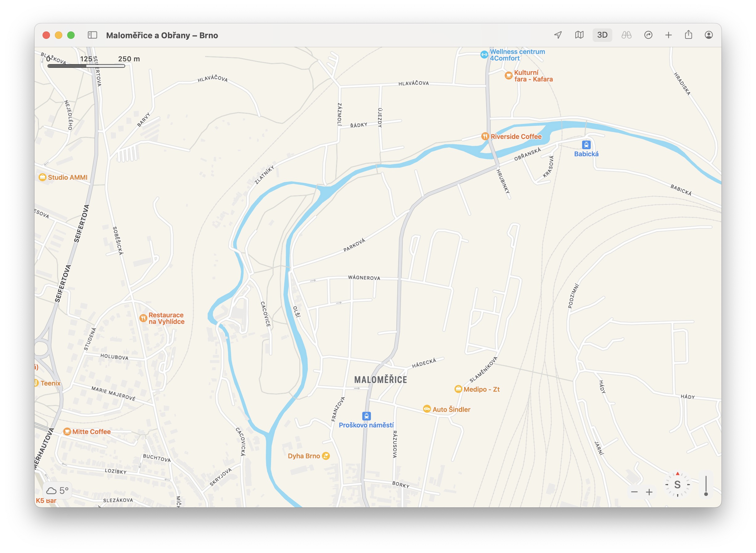Open the weather 5° indicator
Screen dimensions: 756x553
58,491
